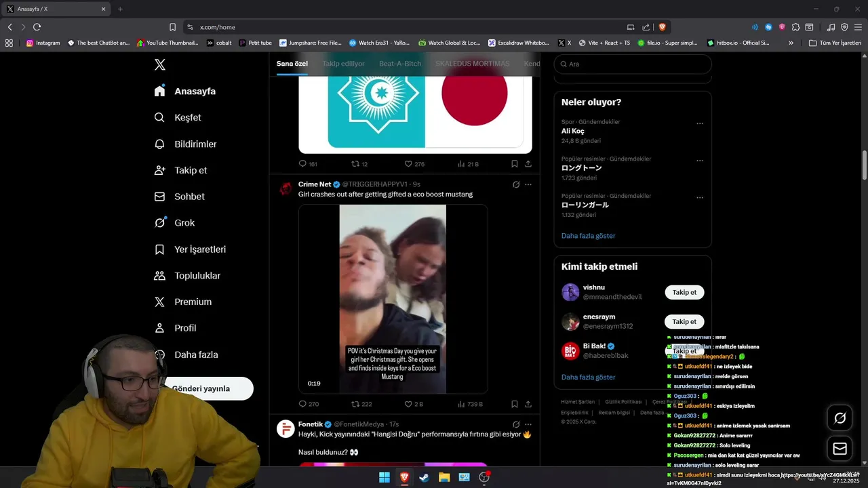Open Keşfet explore page
868x488 pixels.
[178, 117]
